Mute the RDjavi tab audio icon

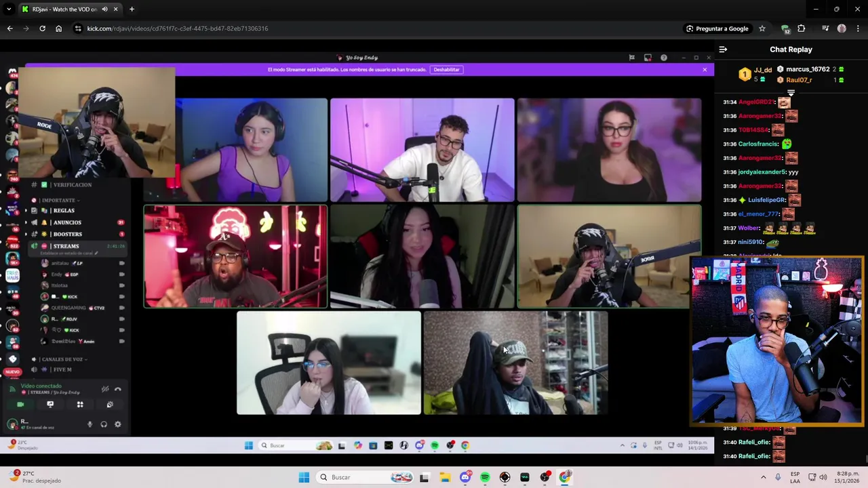pos(104,9)
